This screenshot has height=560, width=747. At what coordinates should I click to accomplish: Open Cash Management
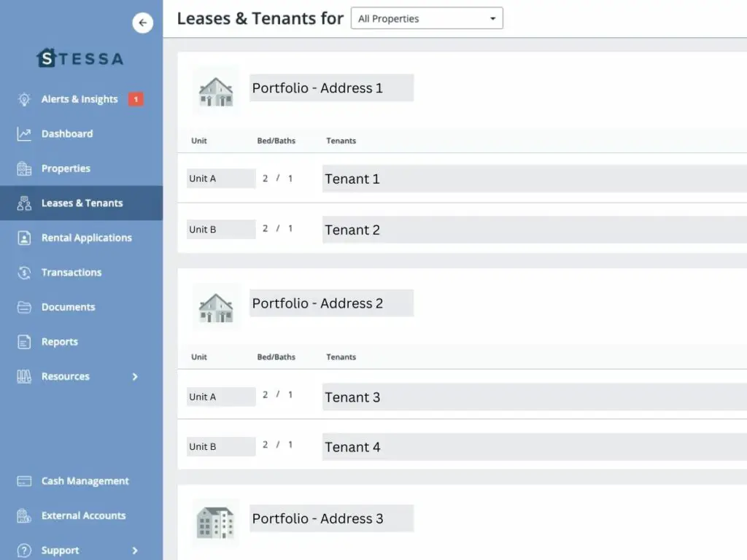85,481
